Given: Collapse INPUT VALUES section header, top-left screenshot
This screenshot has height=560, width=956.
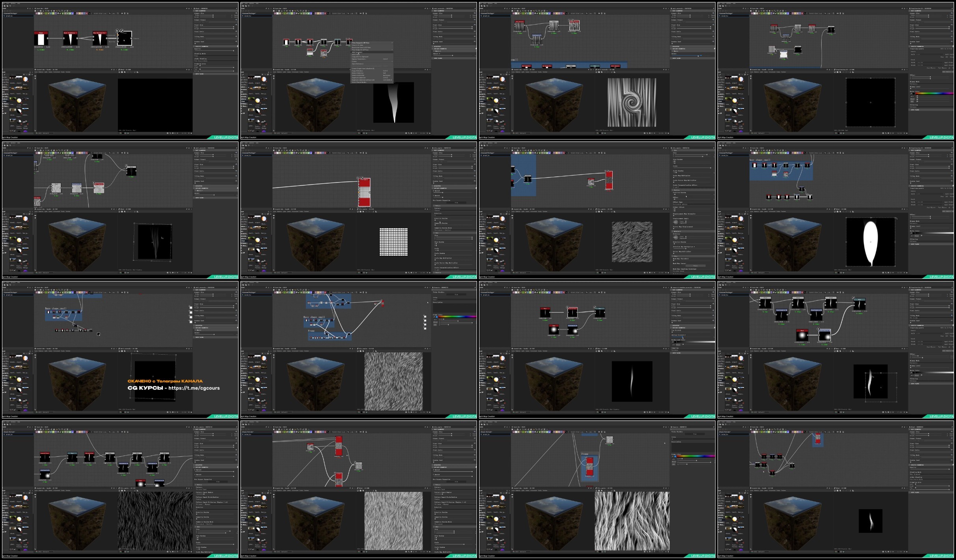Looking at the screenshot, I should [215, 74].
